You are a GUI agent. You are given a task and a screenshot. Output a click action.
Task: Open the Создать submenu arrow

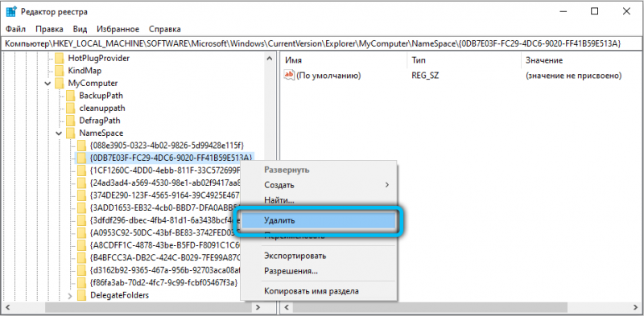tap(386, 185)
